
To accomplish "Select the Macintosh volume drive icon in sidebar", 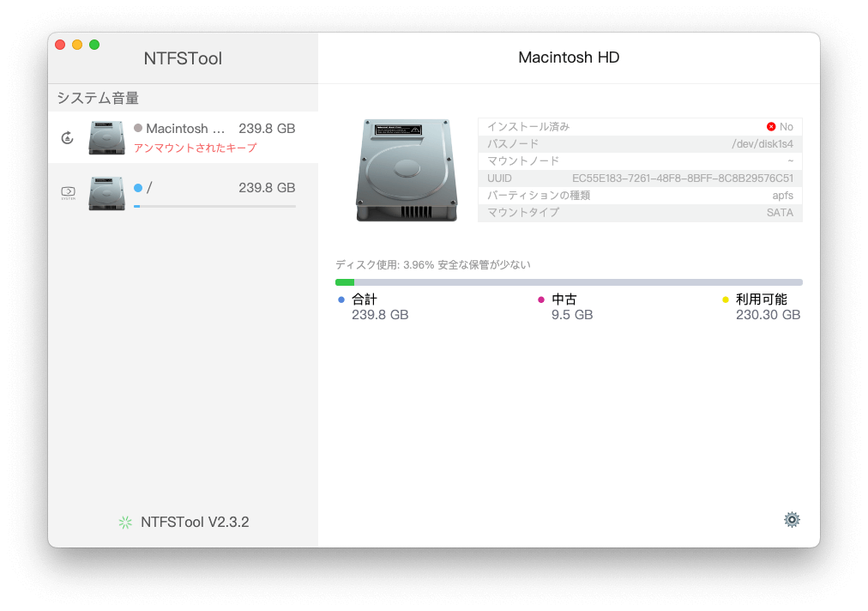I will click(x=107, y=137).
